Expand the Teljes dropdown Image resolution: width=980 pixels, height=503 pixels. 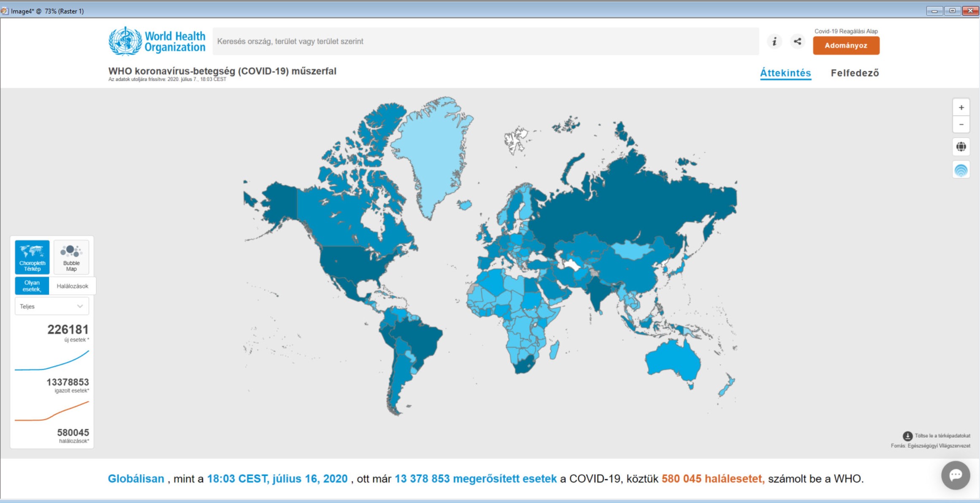(51, 306)
